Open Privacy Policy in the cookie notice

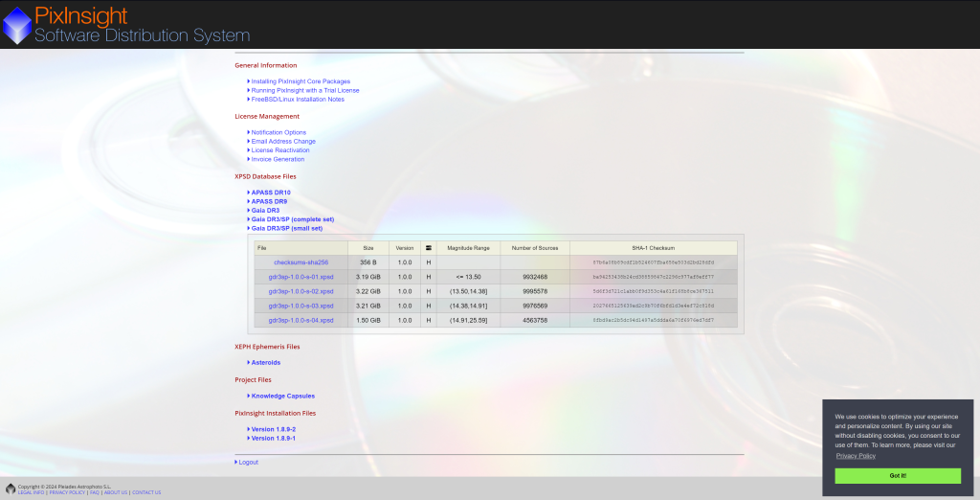pyautogui.click(x=856, y=456)
